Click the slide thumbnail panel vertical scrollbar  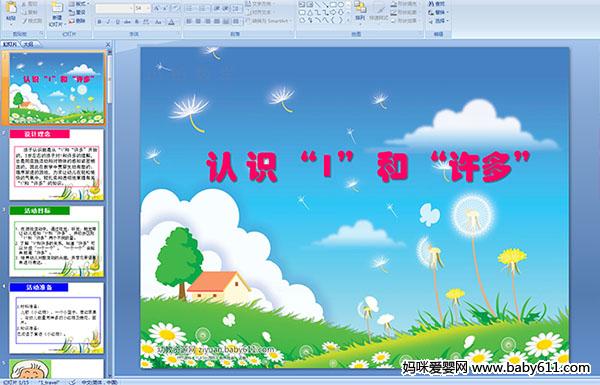click(109, 213)
